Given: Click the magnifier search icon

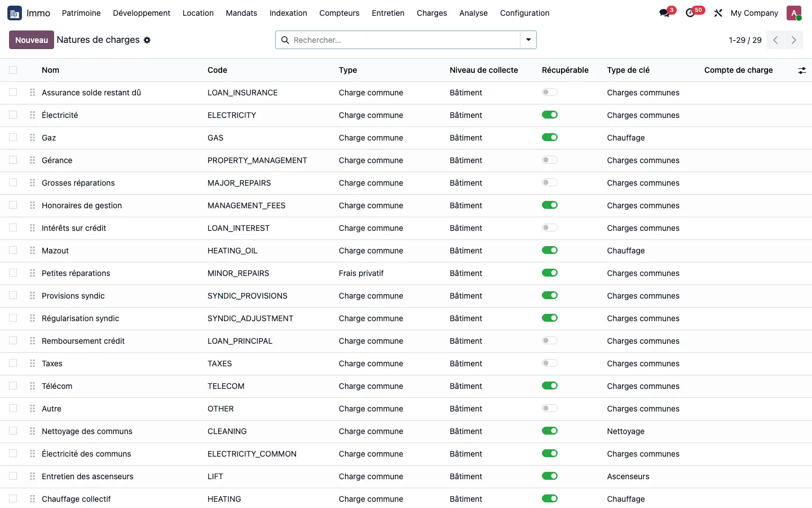Looking at the screenshot, I should point(285,40).
